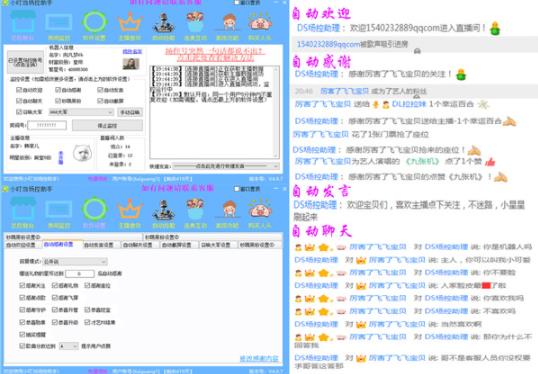Expand the small number dropdown near the last checkbox
Viewport: 538px width, 374px height.
point(69,346)
